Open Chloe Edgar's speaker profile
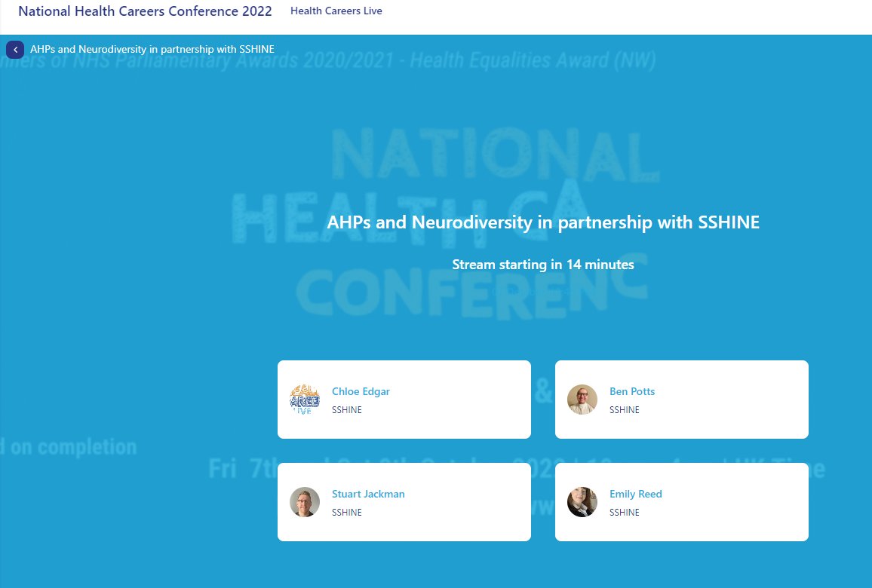This screenshot has width=872, height=588. coord(361,391)
